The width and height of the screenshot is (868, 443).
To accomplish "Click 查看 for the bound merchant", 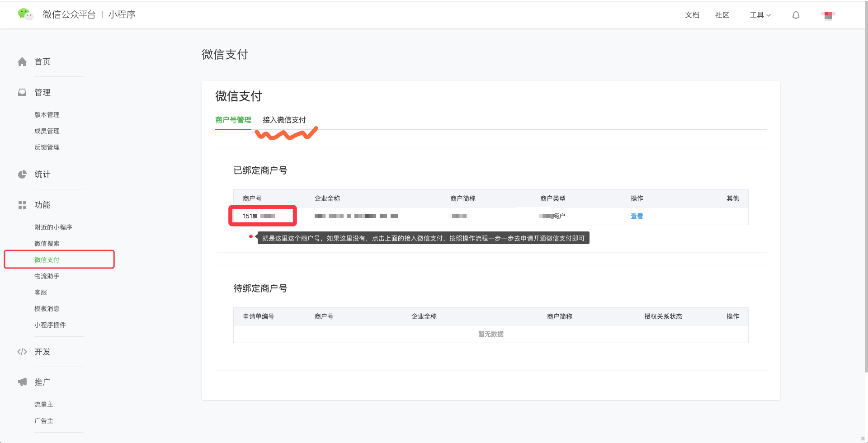I will click(x=637, y=216).
